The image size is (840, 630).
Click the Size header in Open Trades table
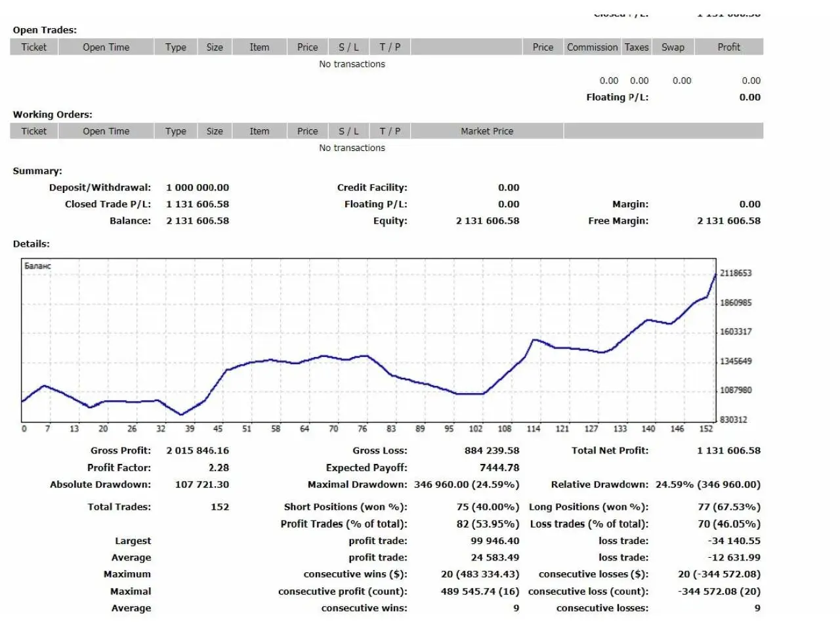215,47
